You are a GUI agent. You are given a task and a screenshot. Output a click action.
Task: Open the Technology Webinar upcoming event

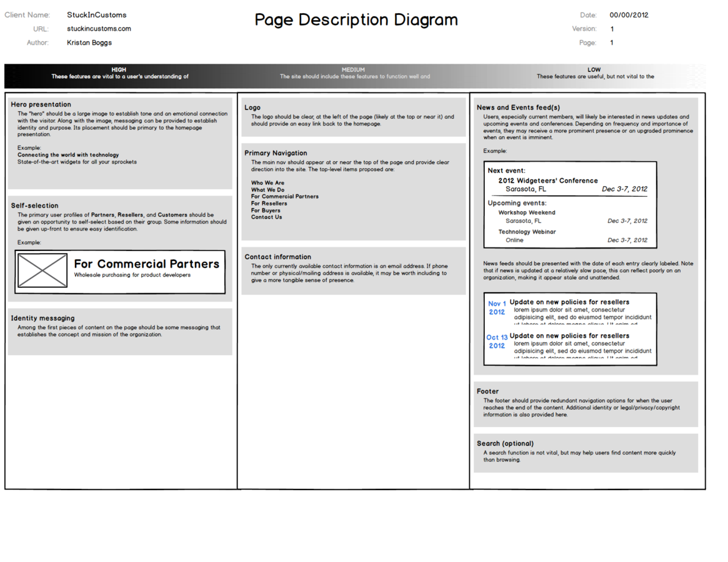(x=527, y=232)
